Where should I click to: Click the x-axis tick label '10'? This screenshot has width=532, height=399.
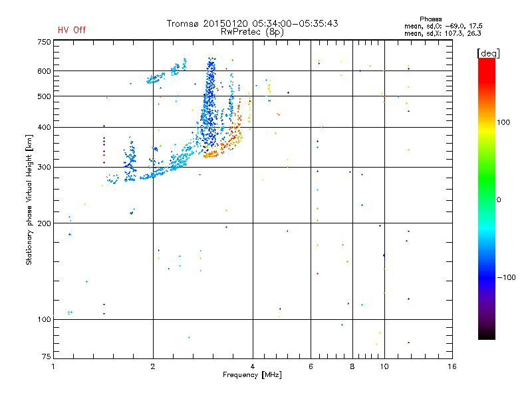(x=384, y=366)
